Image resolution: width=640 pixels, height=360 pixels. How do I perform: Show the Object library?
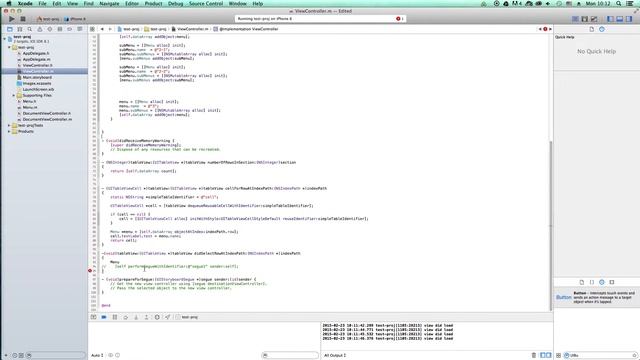602,282
